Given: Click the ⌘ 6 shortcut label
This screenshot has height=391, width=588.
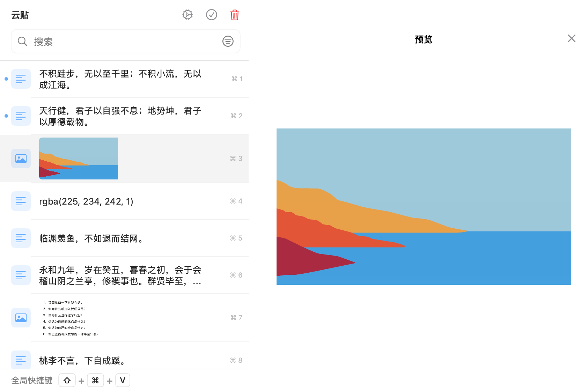Looking at the screenshot, I should pos(236,275).
